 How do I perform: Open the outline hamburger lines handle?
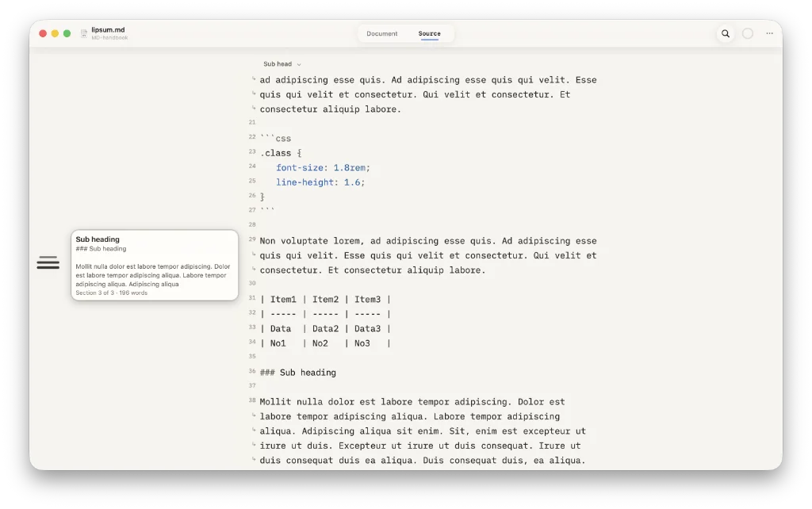(48, 262)
